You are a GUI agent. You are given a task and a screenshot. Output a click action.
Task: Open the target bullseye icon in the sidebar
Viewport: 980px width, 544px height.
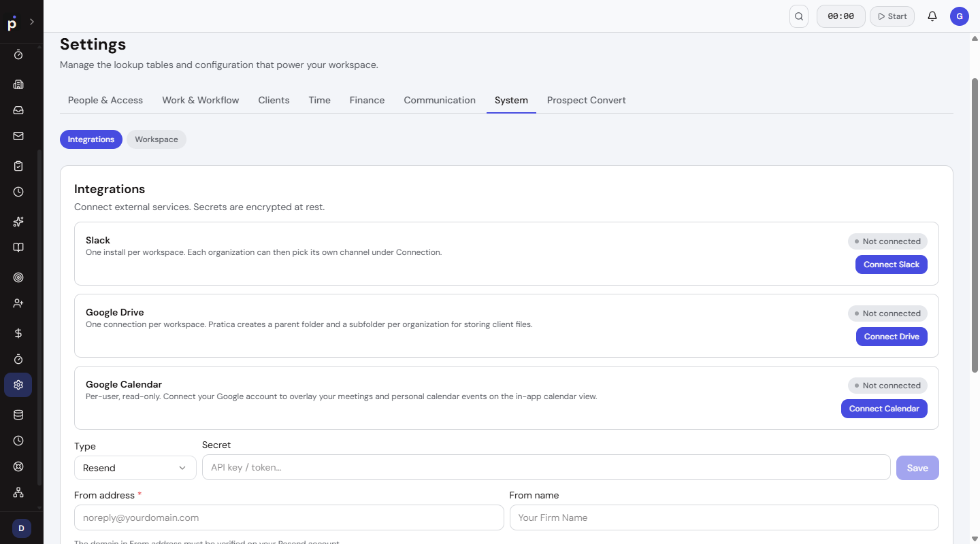click(x=18, y=277)
